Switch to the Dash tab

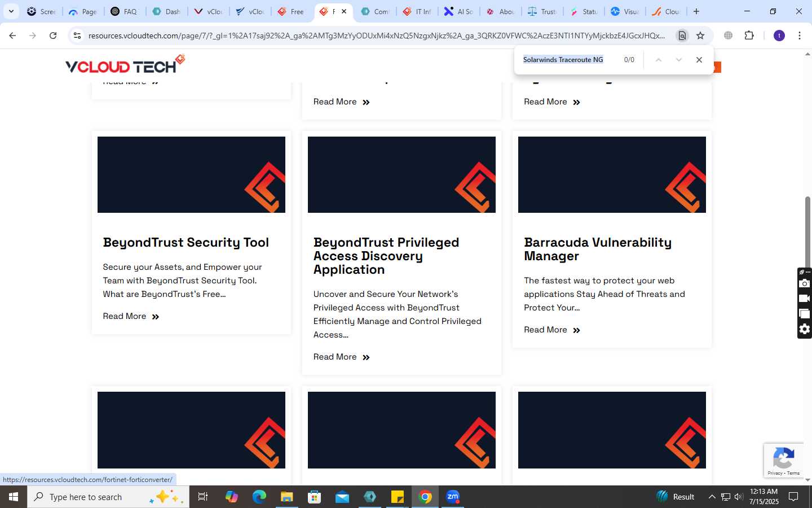pos(166,11)
